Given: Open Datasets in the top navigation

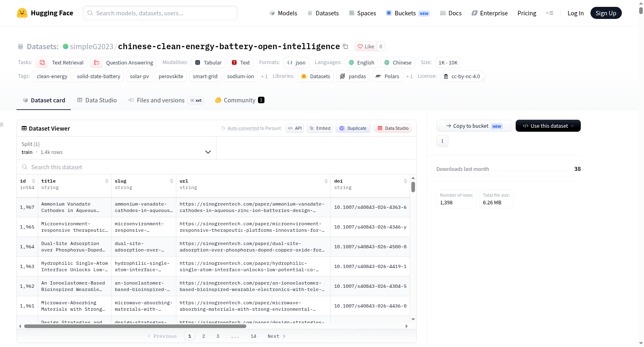Looking at the screenshot, I should tap(323, 13).
